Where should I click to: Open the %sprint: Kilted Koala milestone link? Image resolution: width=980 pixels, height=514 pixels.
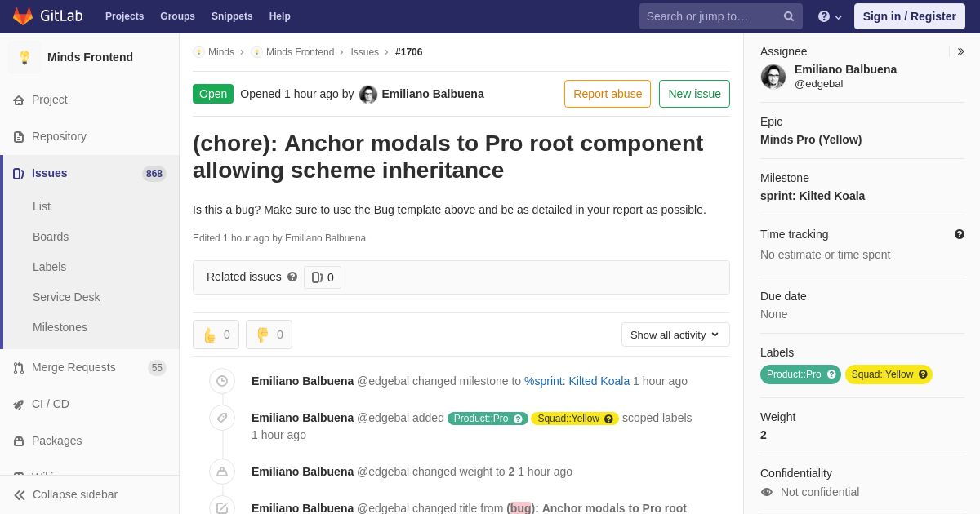click(577, 381)
